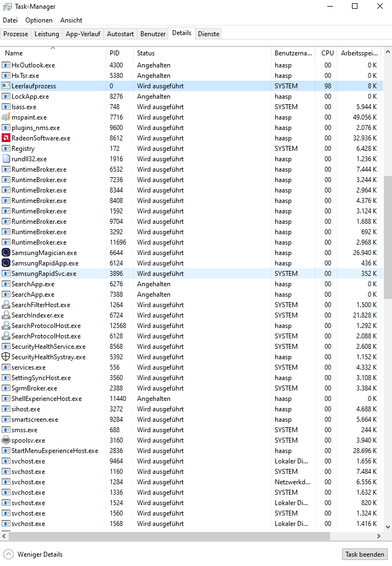Image resolution: width=392 pixels, height=566 pixels.
Task: Select SearchProtocolHost.exe with PID 12568
Action: [x=191, y=326]
